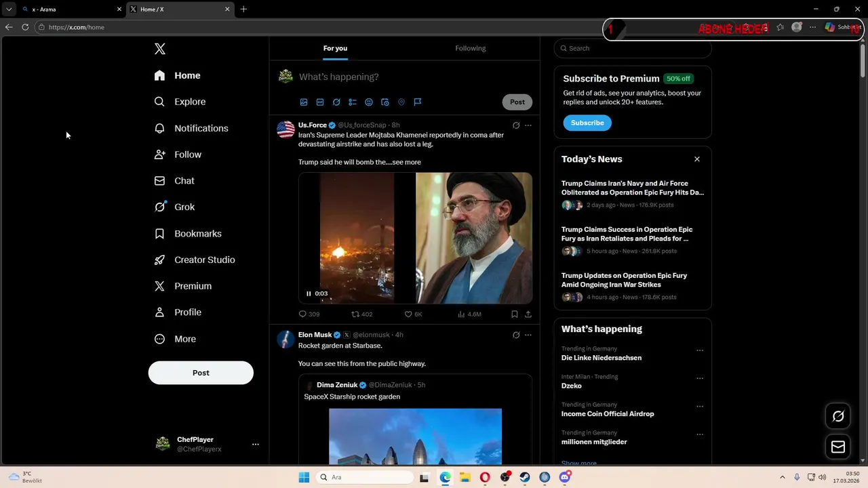Open Chat from the sidebar
Image resolution: width=868 pixels, height=488 pixels.
[x=175, y=181]
